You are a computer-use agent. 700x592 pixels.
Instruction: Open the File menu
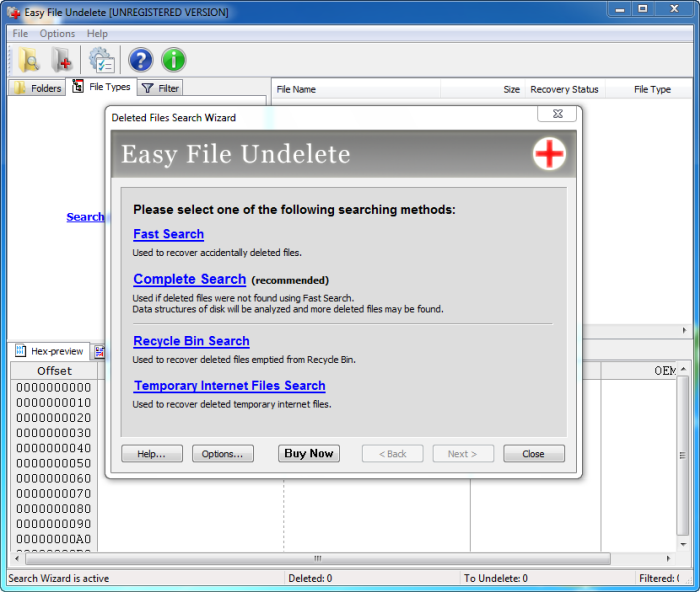coord(20,34)
